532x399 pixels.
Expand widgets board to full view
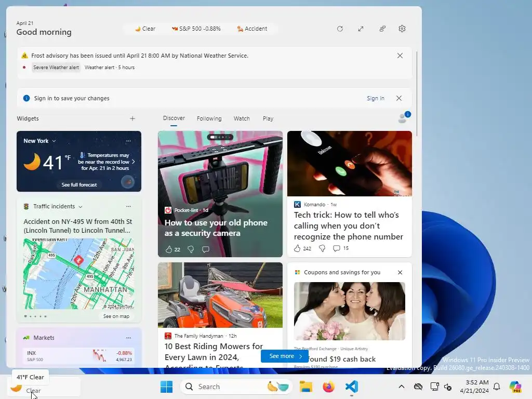(361, 29)
